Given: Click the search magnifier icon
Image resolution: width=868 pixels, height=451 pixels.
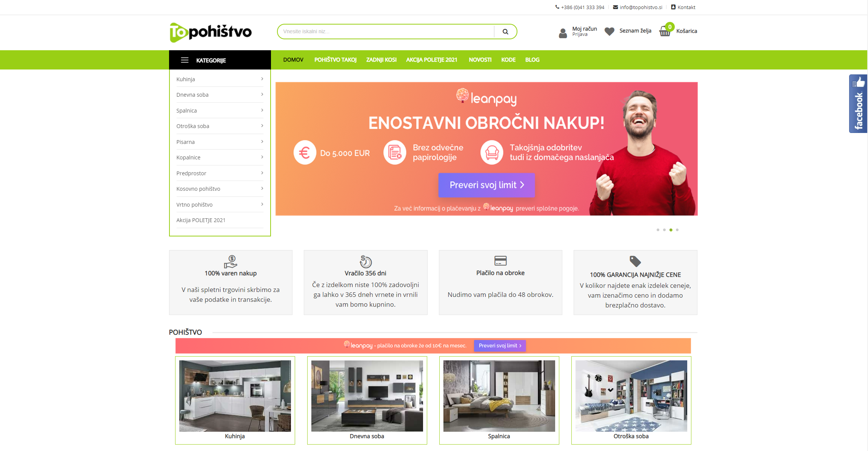Looking at the screenshot, I should 505,32.
